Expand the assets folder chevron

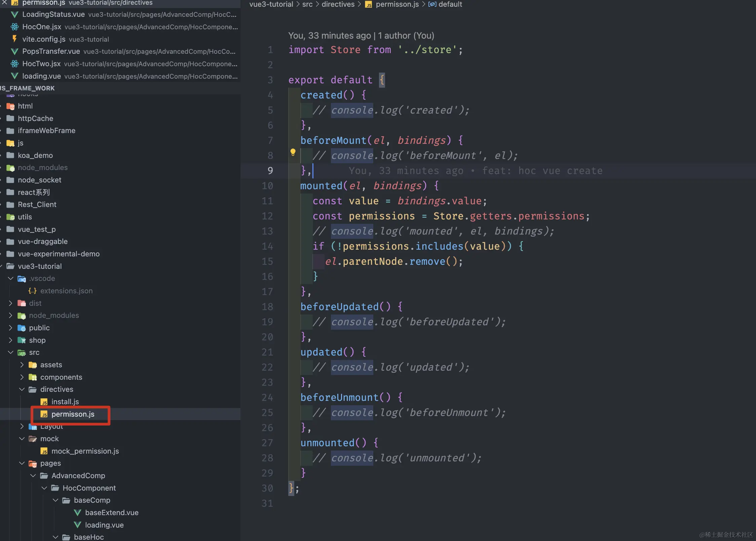click(22, 365)
